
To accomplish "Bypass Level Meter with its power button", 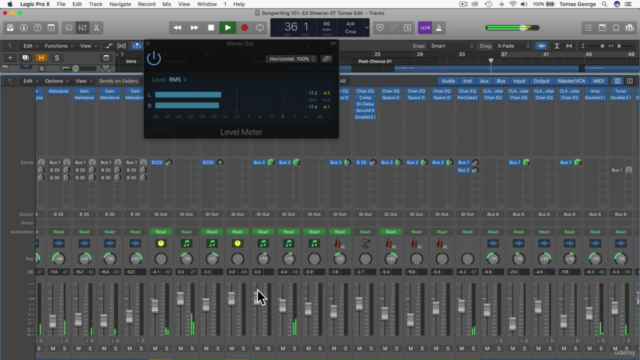I will tap(154, 58).
